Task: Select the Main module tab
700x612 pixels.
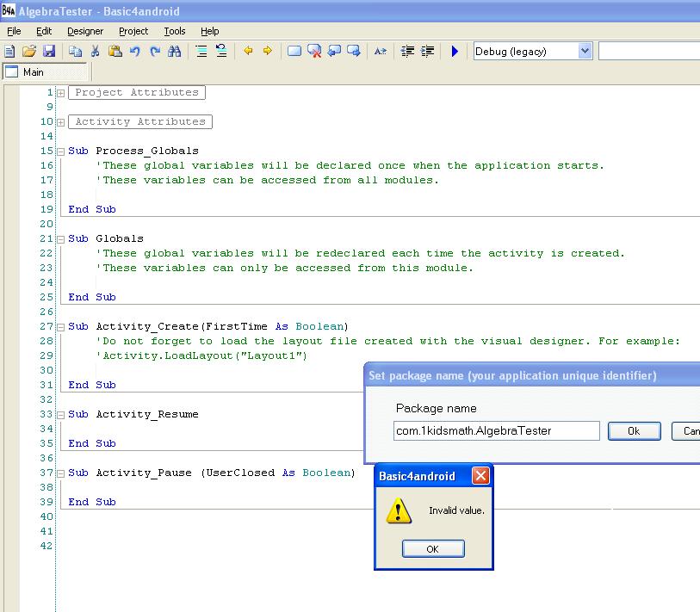Action: point(45,71)
